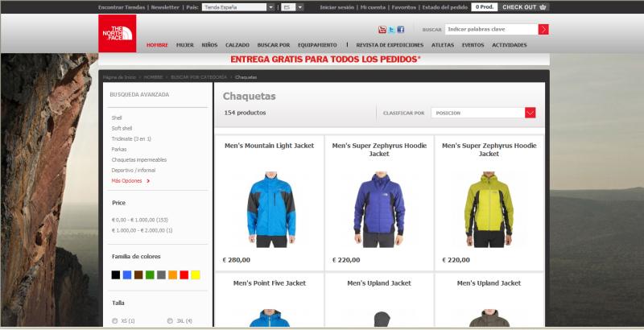The width and height of the screenshot is (644, 330).
Task: Filter by yellow color swatch
Action: tap(196, 275)
